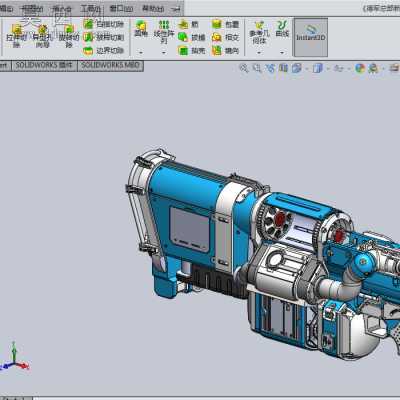Open Edit Appearance color ball icon
The image size is (400, 400).
point(360,68)
